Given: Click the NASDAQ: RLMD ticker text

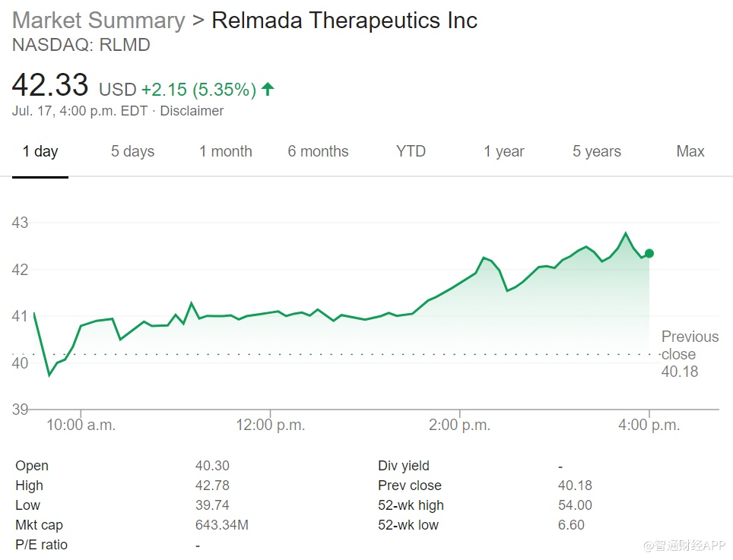Looking at the screenshot, I should (81, 45).
